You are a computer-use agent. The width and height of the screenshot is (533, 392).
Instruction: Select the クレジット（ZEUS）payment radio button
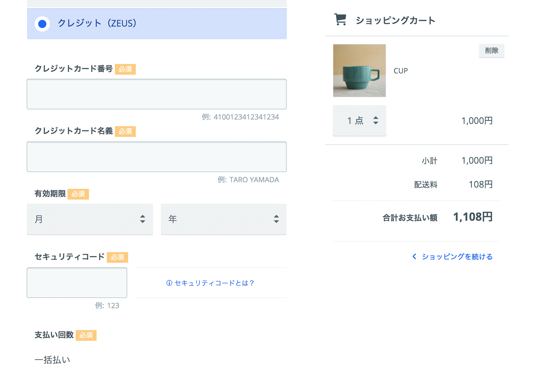coord(42,23)
